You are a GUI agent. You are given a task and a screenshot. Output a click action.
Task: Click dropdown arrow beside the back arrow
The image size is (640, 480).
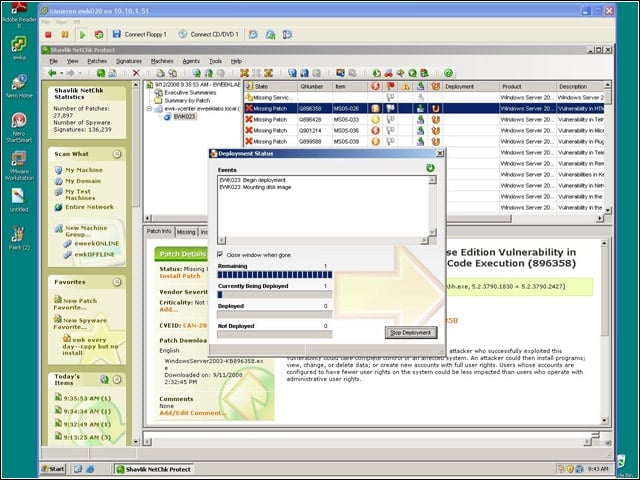click(62, 73)
